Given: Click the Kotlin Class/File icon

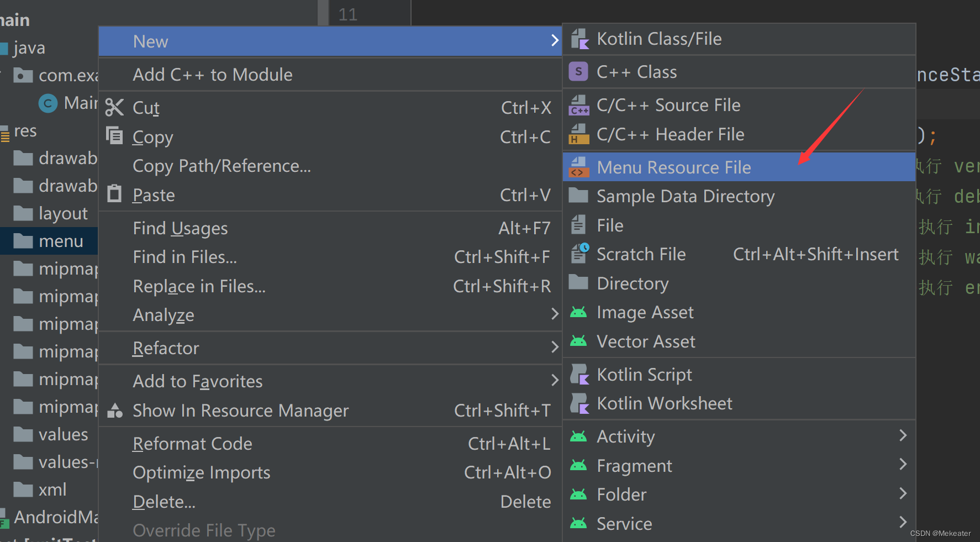Looking at the screenshot, I should (x=579, y=39).
